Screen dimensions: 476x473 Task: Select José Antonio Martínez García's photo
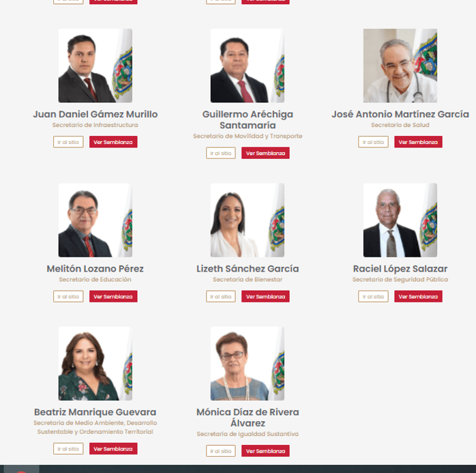tap(400, 66)
